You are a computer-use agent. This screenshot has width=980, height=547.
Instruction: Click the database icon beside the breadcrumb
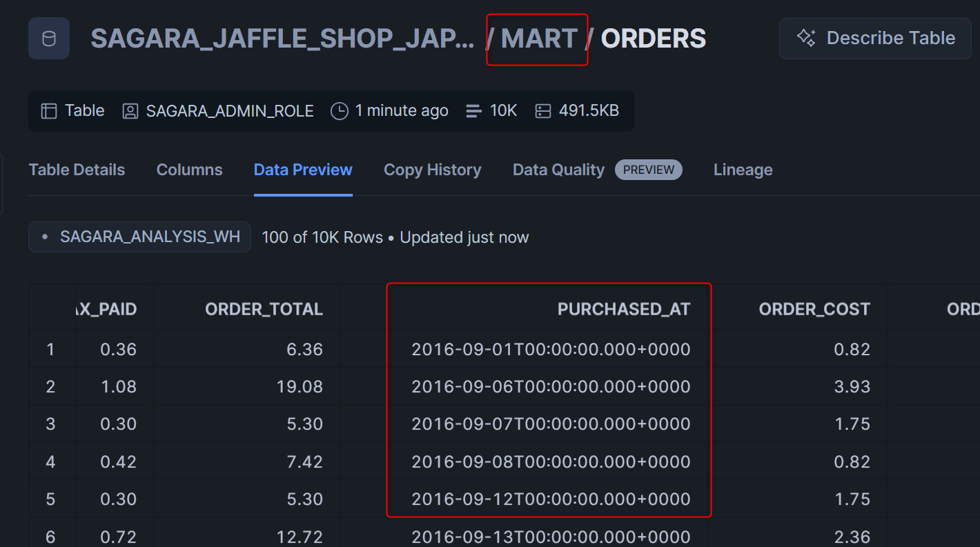tap(49, 39)
